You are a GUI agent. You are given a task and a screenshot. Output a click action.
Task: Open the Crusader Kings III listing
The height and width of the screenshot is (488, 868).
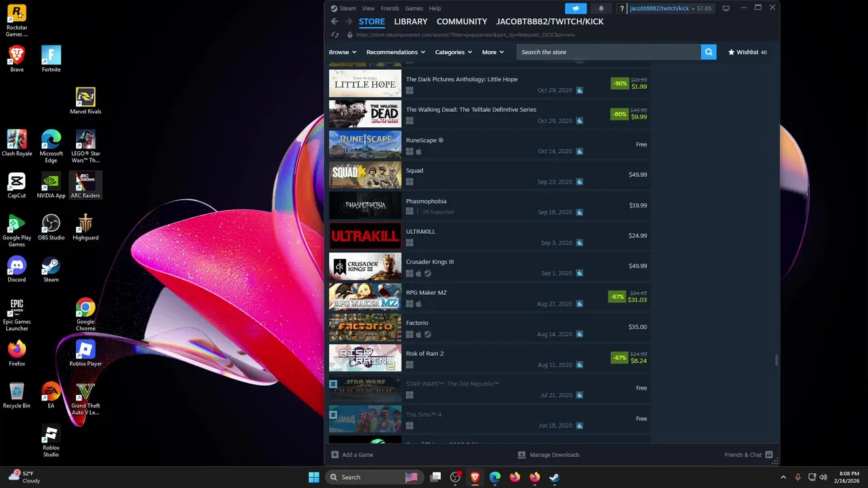[x=489, y=266]
